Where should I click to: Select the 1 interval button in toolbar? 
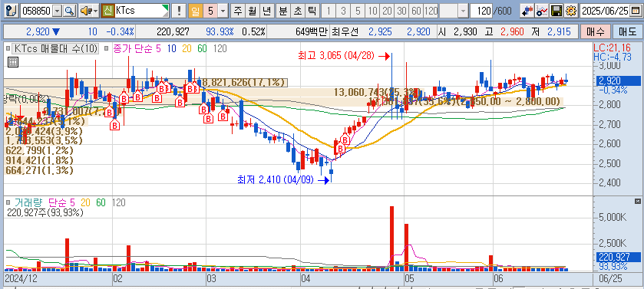coord(329,11)
